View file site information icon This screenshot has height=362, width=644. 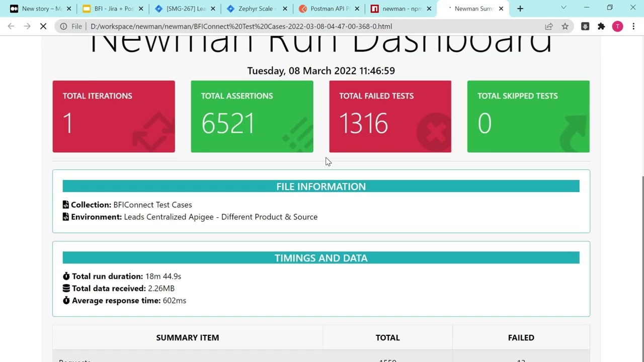(63, 26)
